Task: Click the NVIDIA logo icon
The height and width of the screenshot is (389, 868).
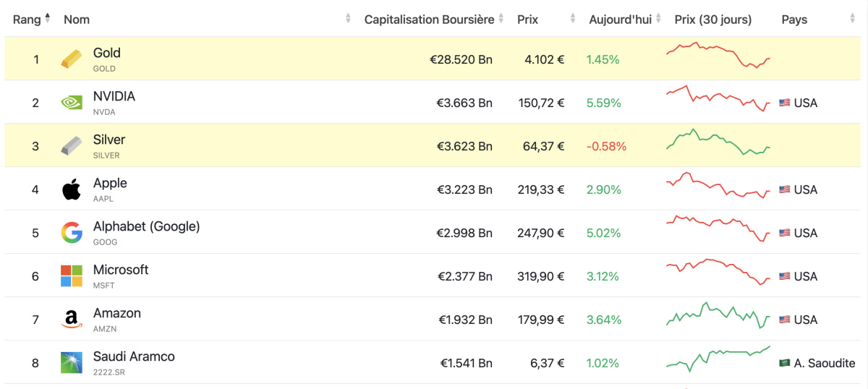Action: coord(72,103)
